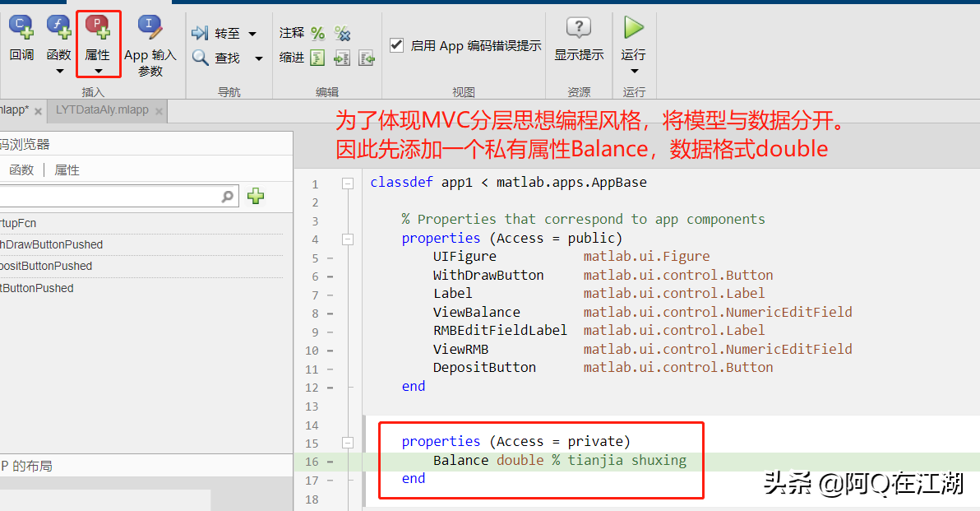
Task: Select the hDrawButtonPushed callback
Action: (x=51, y=244)
